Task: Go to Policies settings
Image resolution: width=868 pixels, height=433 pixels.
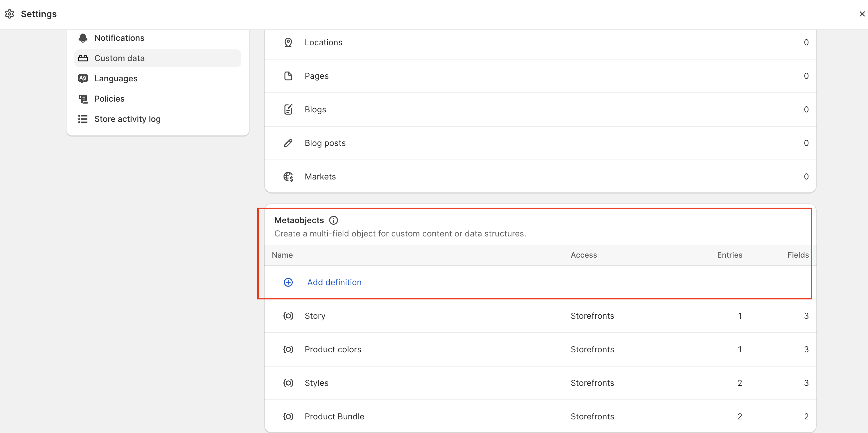Action: [109, 99]
